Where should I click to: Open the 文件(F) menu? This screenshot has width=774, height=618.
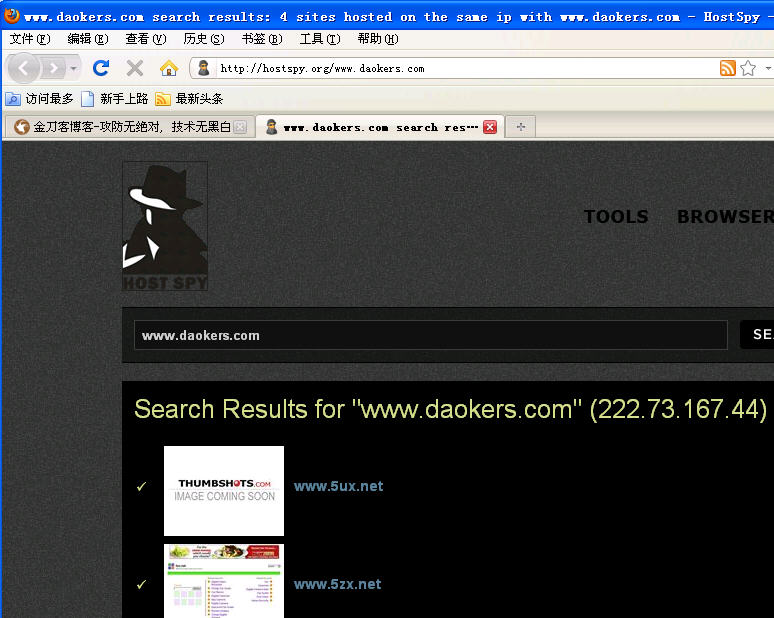30,39
